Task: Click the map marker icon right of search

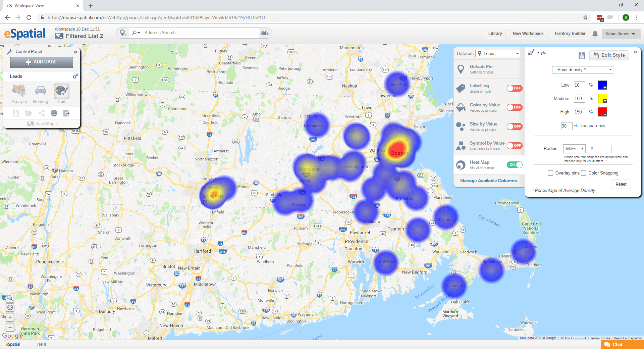Action: click(x=265, y=33)
